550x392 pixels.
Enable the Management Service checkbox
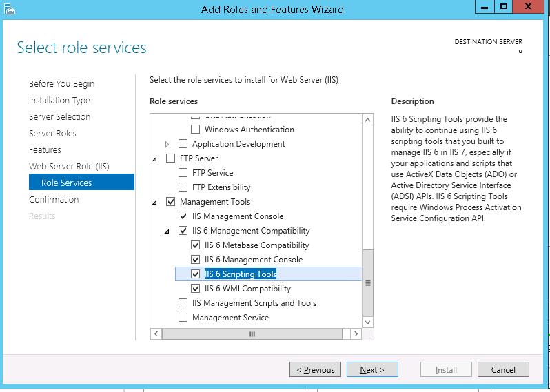pos(183,318)
